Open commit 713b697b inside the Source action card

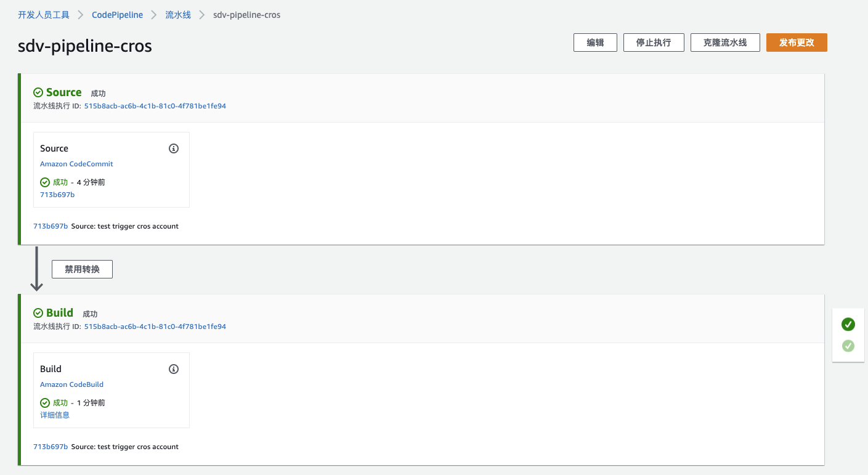(x=57, y=195)
